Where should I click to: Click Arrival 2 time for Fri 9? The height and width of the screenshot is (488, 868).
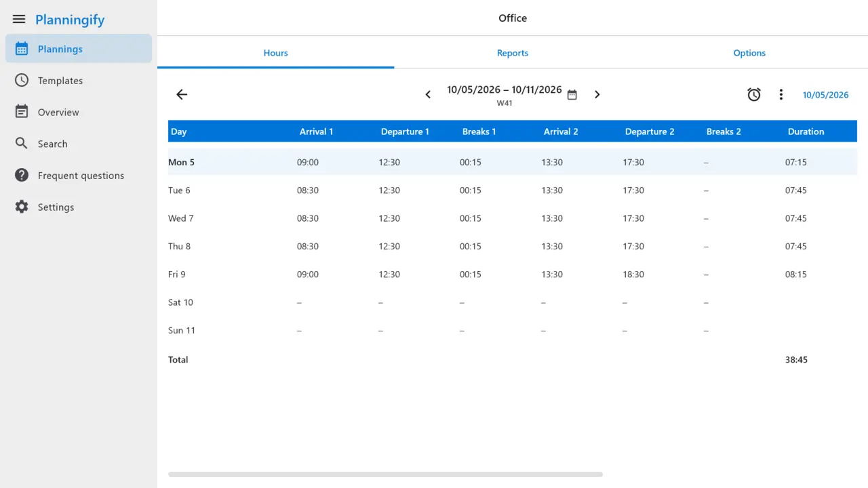(x=552, y=274)
